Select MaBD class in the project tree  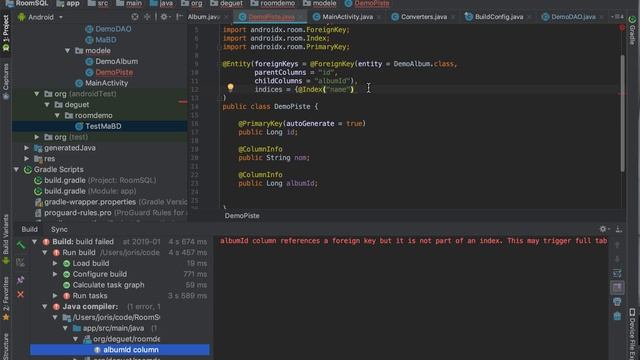[x=106, y=40]
